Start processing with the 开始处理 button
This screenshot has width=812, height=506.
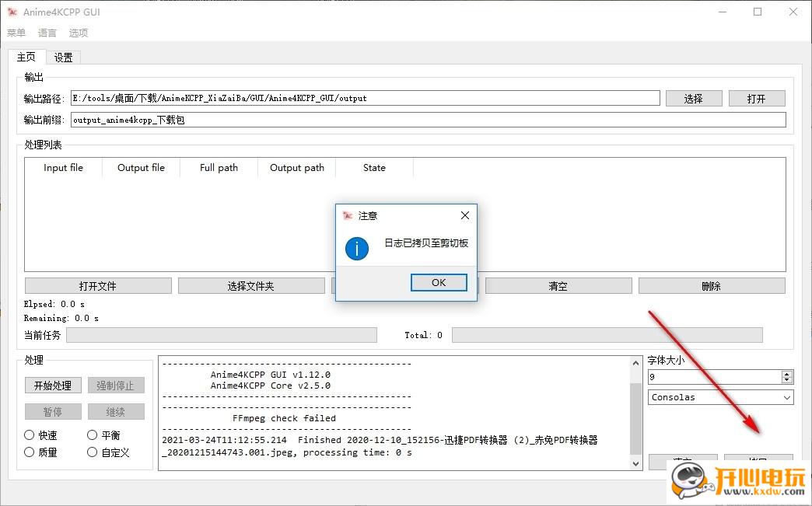coord(53,386)
